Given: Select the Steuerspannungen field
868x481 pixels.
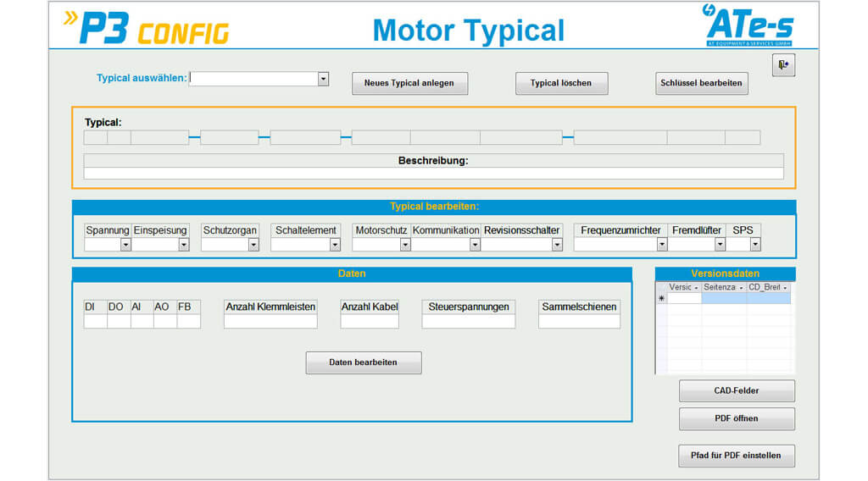Looking at the screenshot, I should (468, 322).
